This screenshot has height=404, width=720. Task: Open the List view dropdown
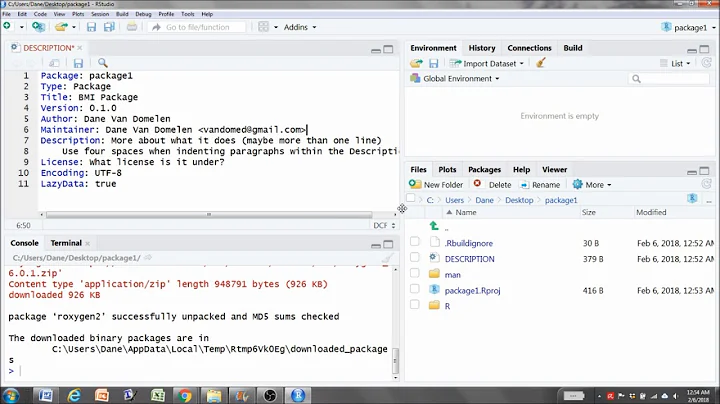click(x=675, y=63)
